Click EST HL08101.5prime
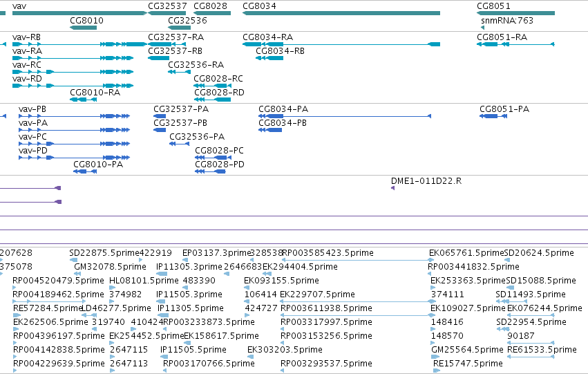This screenshot has width=588, height=374. pos(144,281)
